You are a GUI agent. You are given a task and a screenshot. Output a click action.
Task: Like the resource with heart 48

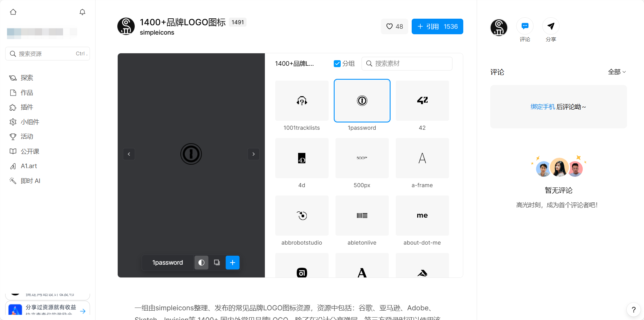pyautogui.click(x=394, y=27)
